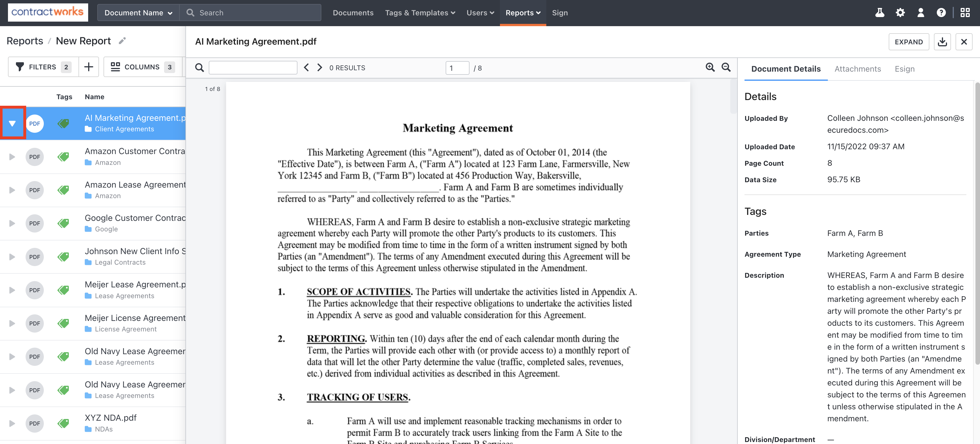Edit report name with pencil icon
The width and height of the screenshot is (980, 444).
tap(122, 41)
